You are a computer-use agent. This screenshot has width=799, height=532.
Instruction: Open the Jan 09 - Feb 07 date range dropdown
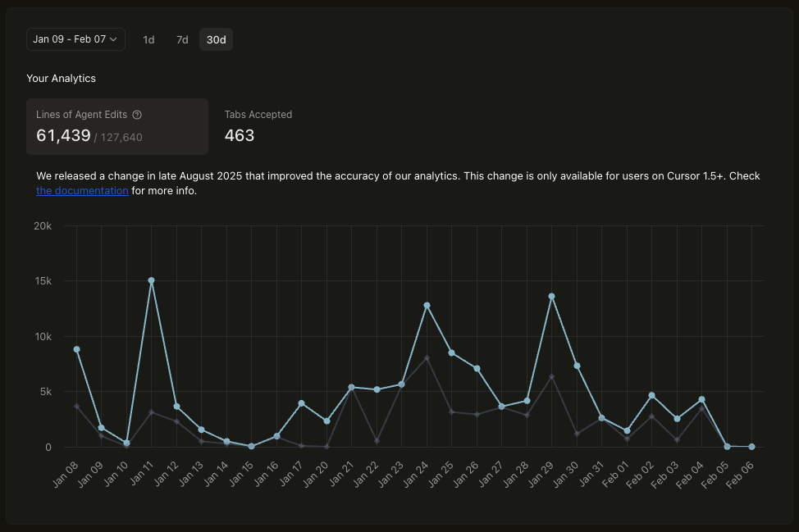click(x=75, y=39)
